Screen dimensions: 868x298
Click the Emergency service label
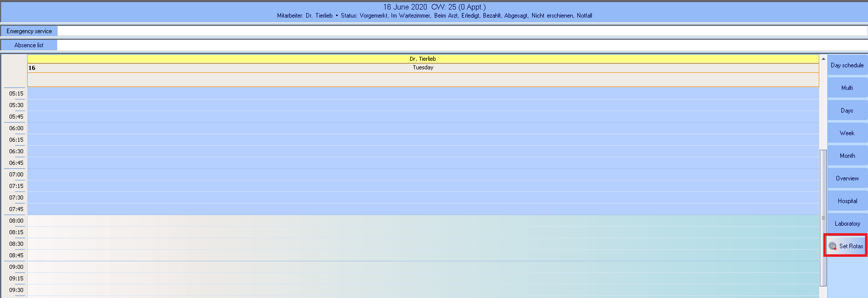tap(29, 31)
